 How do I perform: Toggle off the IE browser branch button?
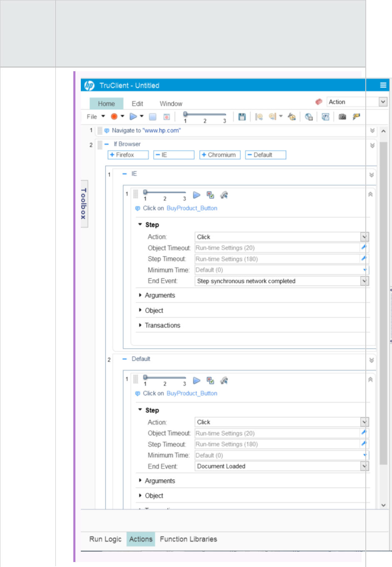point(174,155)
